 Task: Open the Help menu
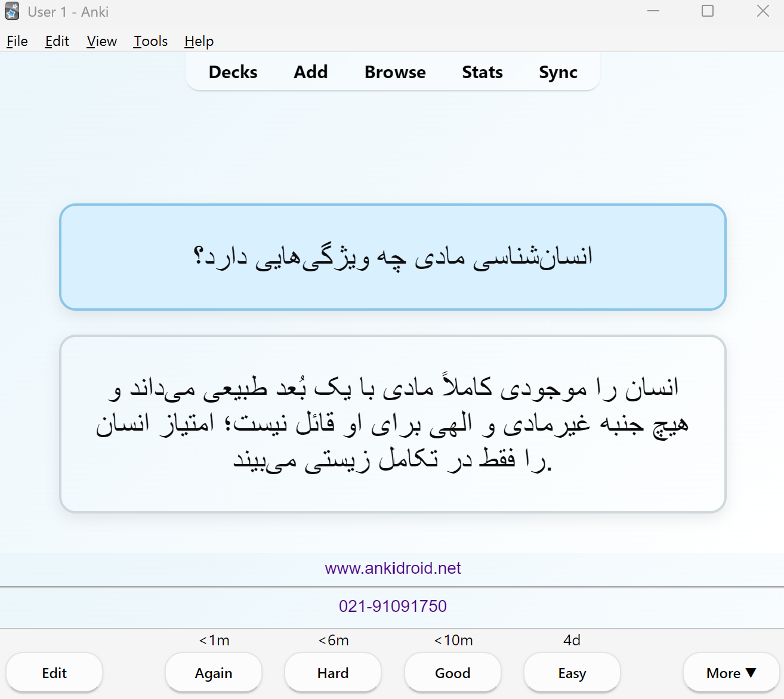pyautogui.click(x=199, y=41)
